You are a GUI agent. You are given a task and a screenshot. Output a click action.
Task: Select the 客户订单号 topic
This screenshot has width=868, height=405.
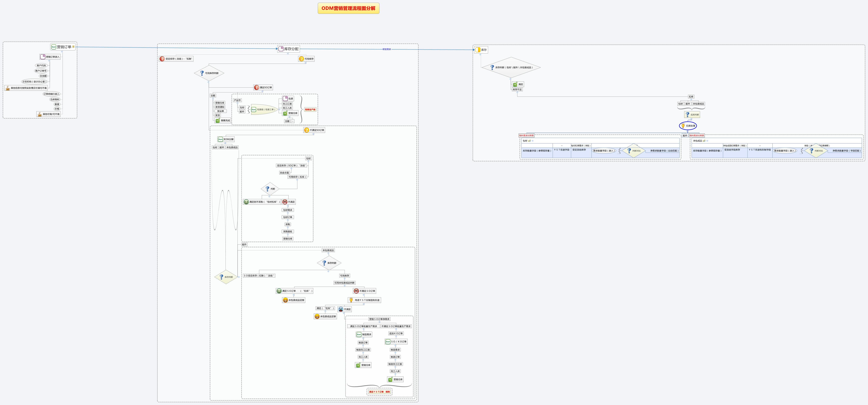(41, 71)
